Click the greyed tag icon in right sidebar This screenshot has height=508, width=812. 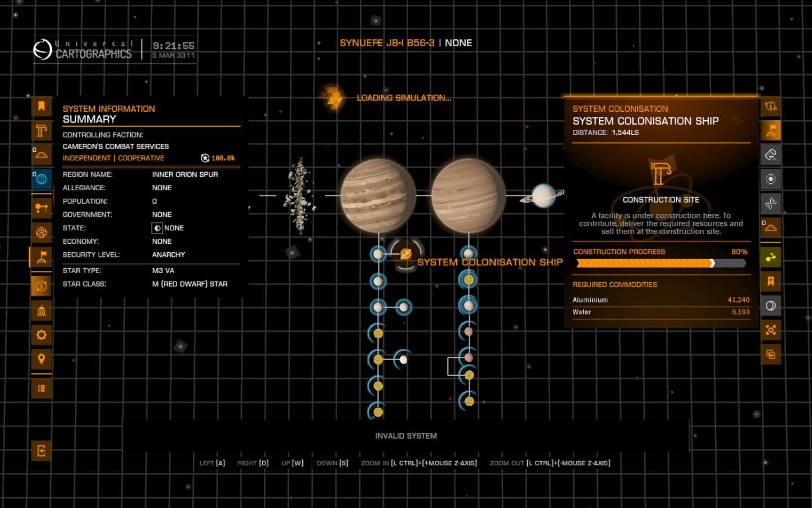[x=771, y=155]
